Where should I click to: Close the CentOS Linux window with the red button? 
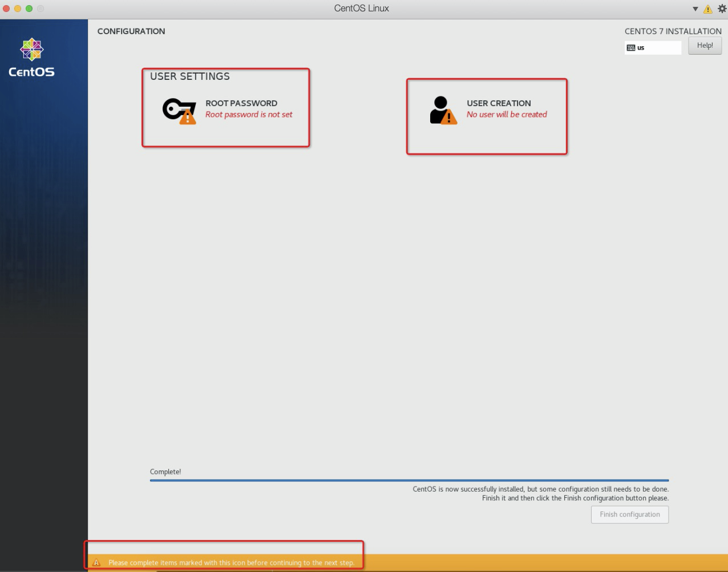pyautogui.click(x=7, y=9)
